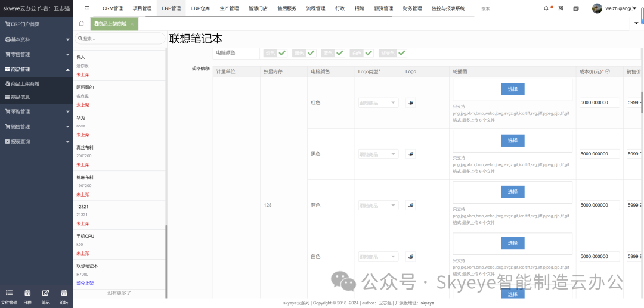
Task: Toggle the sidebar collapse hamburger icon
Action: click(x=87, y=8)
